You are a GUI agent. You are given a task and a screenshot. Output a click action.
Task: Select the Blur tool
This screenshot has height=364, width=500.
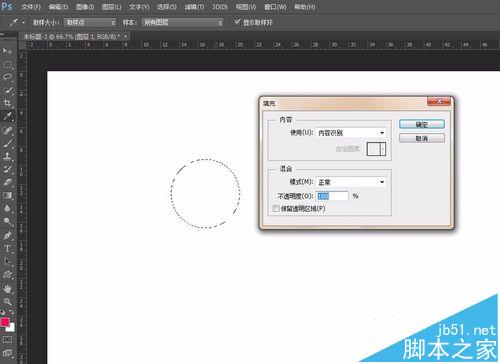pos(7,209)
